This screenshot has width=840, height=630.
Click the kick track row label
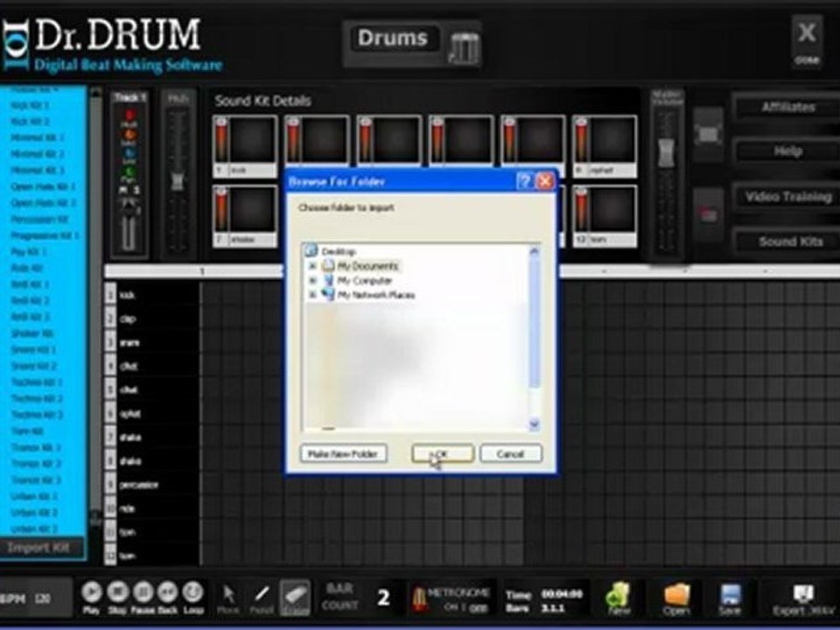128,295
